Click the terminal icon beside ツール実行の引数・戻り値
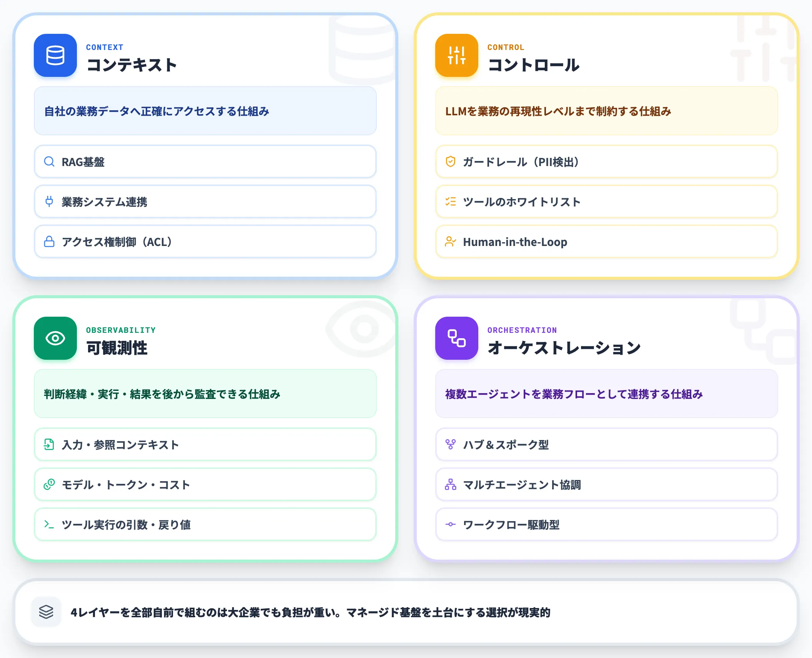The image size is (812, 658). (x=49, y=524)
